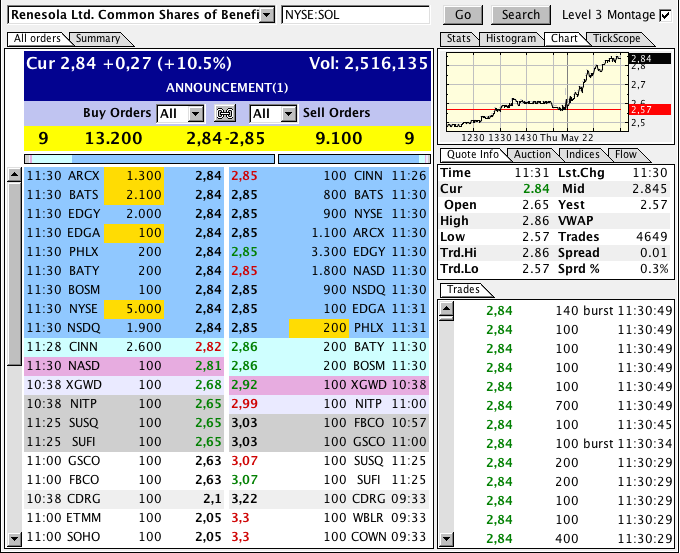Viewport: 680px width, 553px height.
Task: Click the Open value 2.65
Action: click(x=535, y=205)
